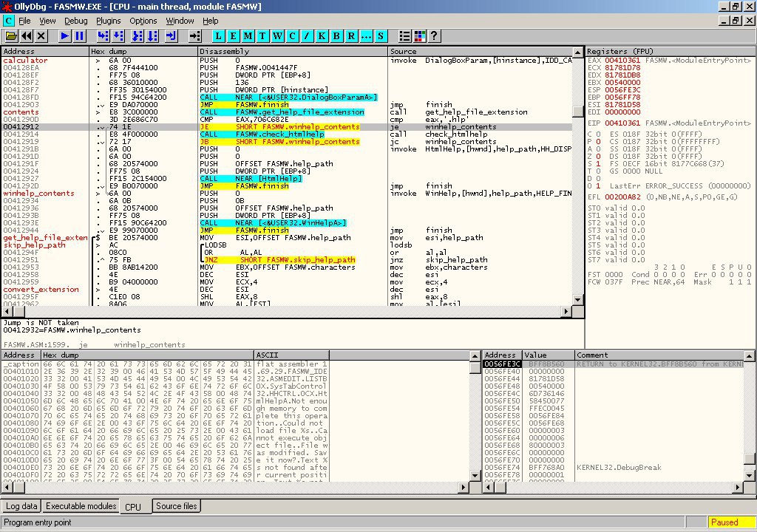Switch to the Source files tab
The image size is (757, 532).
[x=176, y=506]
